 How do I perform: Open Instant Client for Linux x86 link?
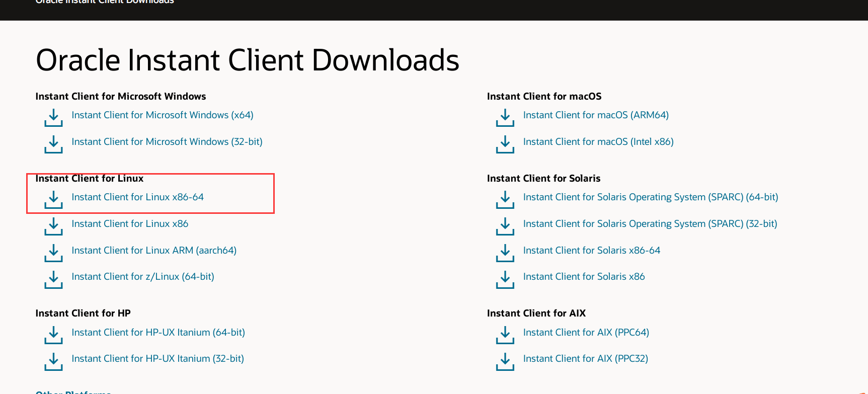click(130, 224)
